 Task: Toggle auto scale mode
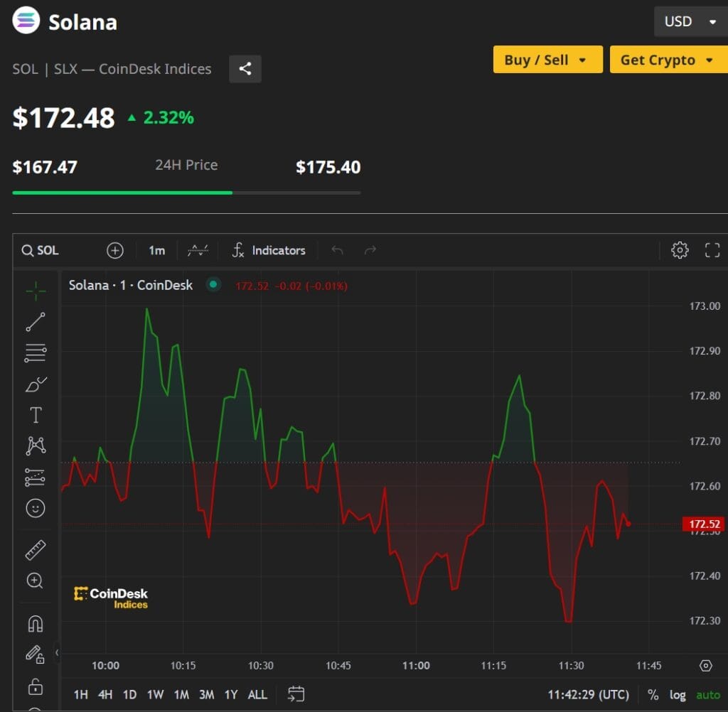[x=707, y=694]
